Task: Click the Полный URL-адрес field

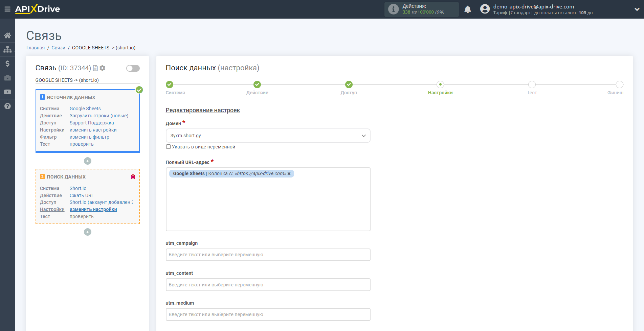Action: click(x=268, y=199)
